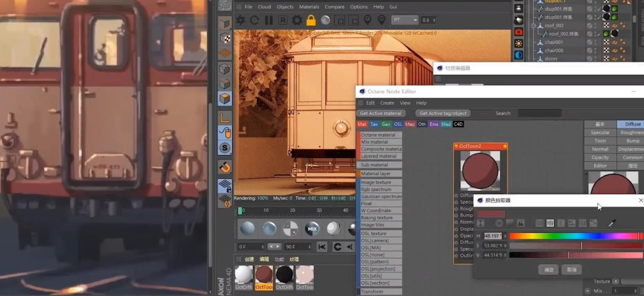Select the Workplane grid icon
Screen dimensions: 644x296
point(225,54)
